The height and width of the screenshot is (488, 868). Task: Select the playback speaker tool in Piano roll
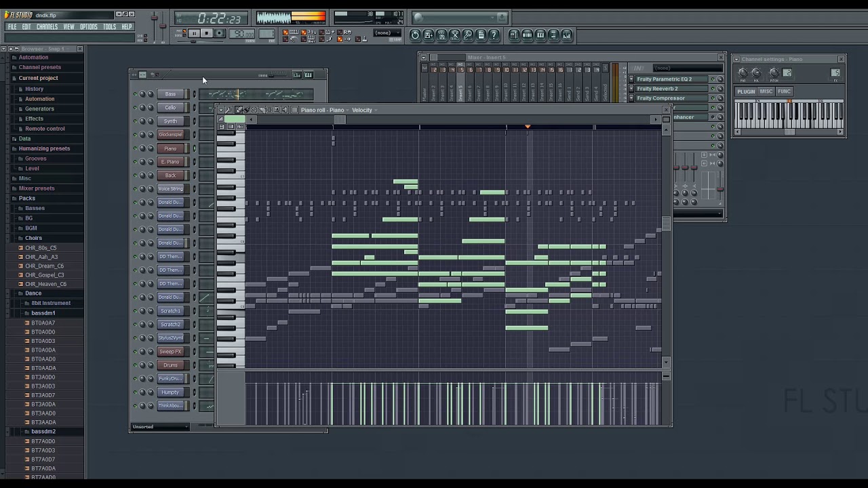(x=284, y=110)
